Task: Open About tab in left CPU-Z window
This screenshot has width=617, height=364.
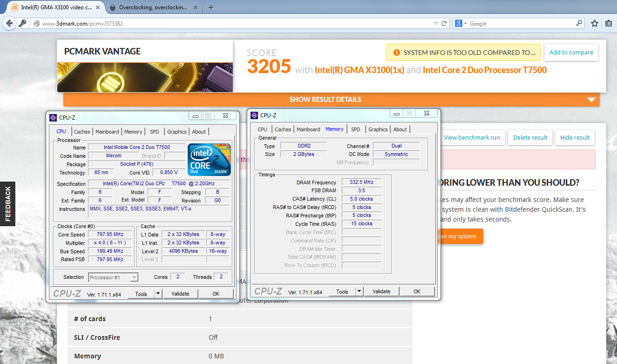Action: [199, 132]
